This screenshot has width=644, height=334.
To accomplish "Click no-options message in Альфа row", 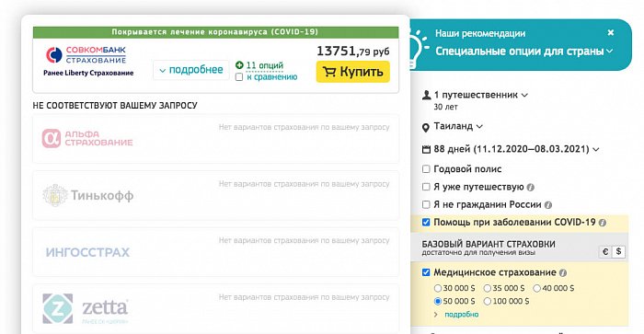I will click(x=304, y=127).
